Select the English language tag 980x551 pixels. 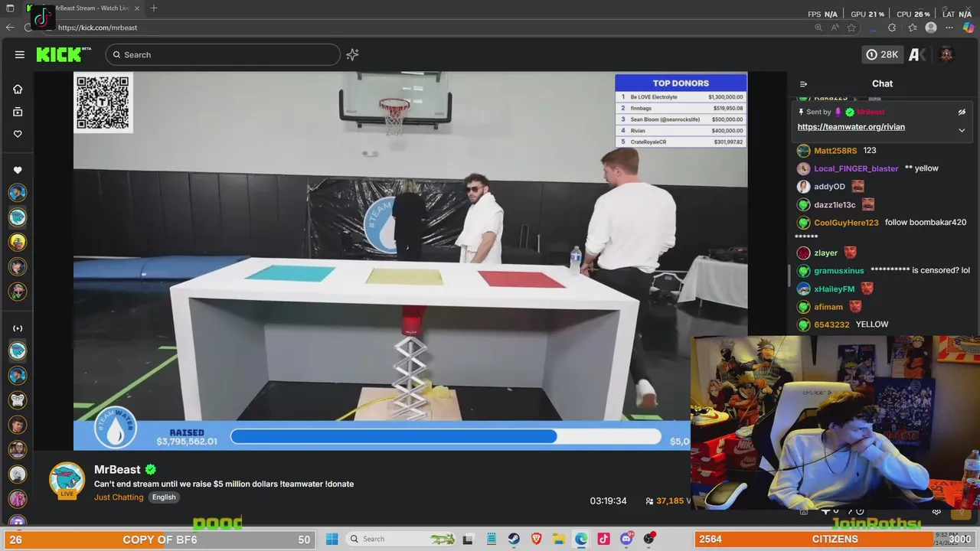click(164, 497)
